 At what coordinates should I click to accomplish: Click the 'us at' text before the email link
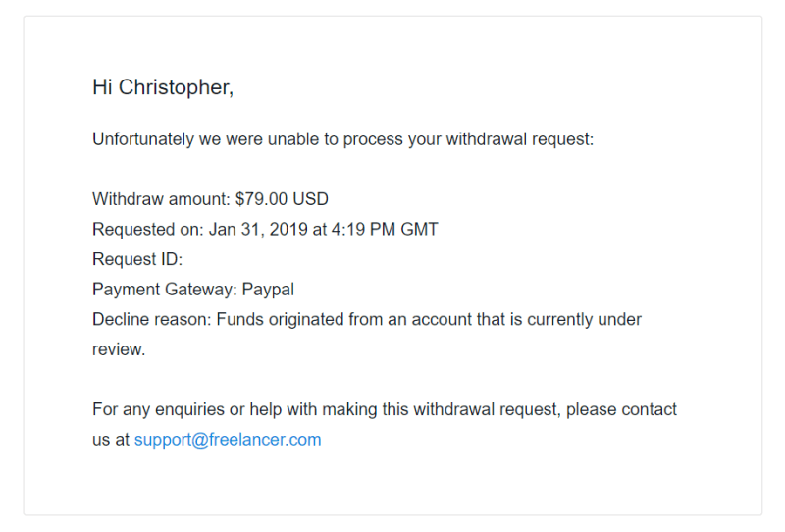[x=111, y=440]
